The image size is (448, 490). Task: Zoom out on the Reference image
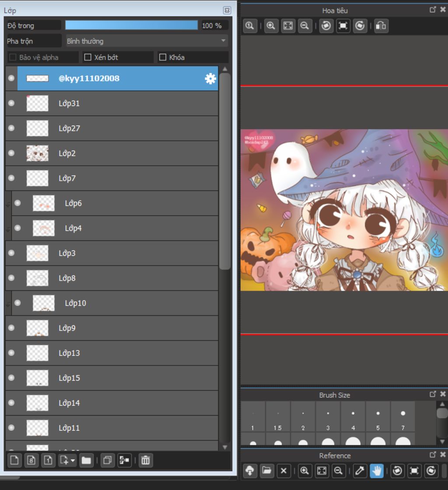(339, 471)
